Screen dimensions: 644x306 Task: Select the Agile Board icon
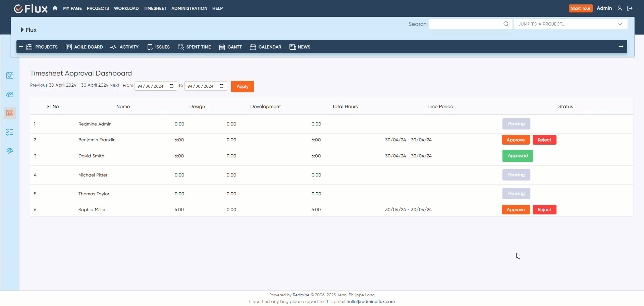click(68, 47)
